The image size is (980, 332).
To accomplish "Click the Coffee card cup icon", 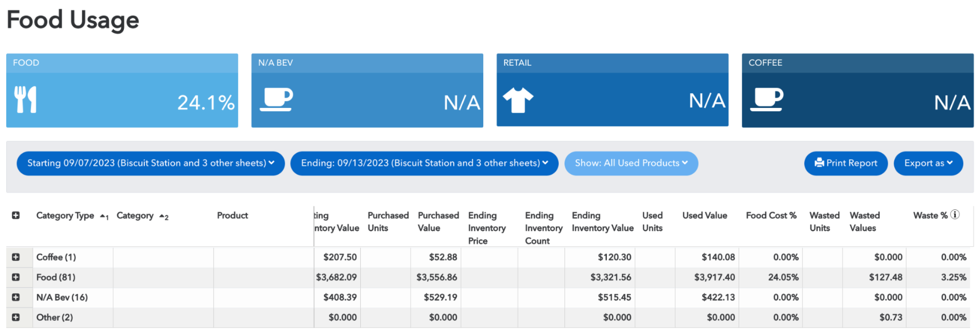I will click(x=767, y=99).
